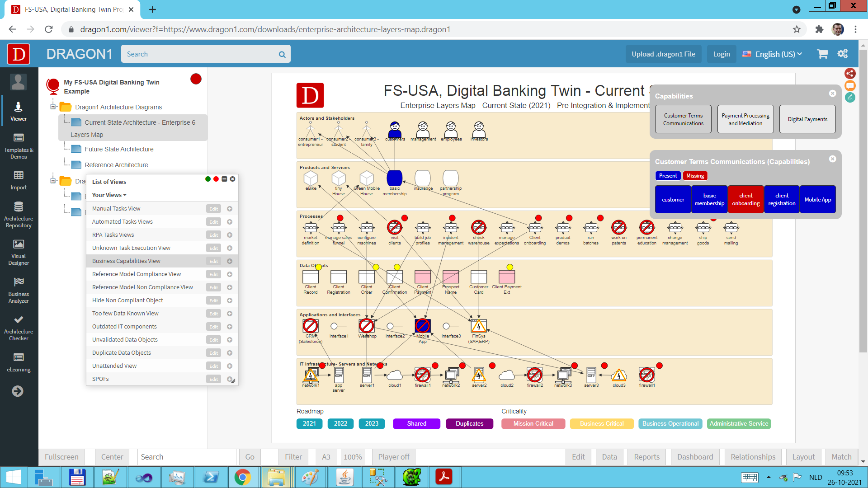Image resolution: width=868 pixels, height=488 pixels.
Task: Expand the Your Views dropdown
Action: pyautogui.click(x=109, y=195)
